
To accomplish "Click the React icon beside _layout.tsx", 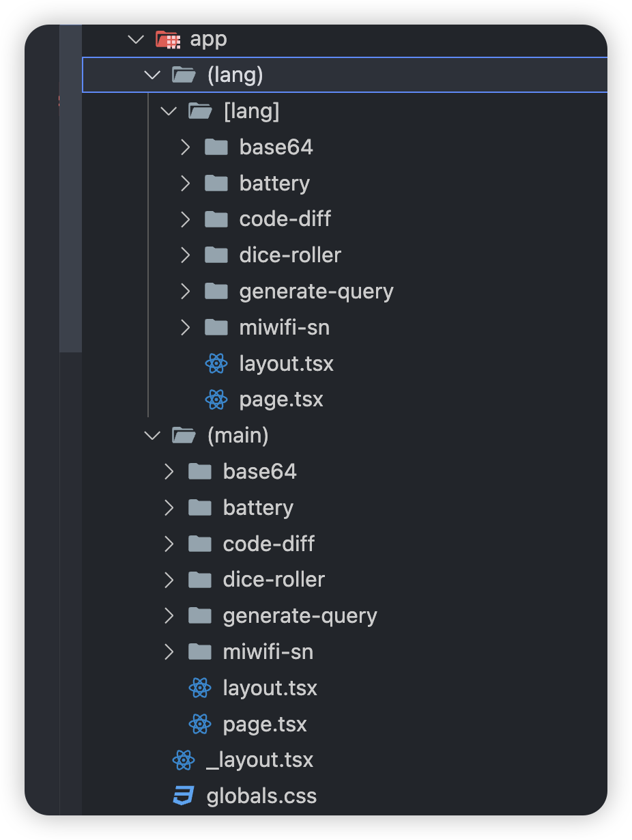I will [x=184, y=759].
